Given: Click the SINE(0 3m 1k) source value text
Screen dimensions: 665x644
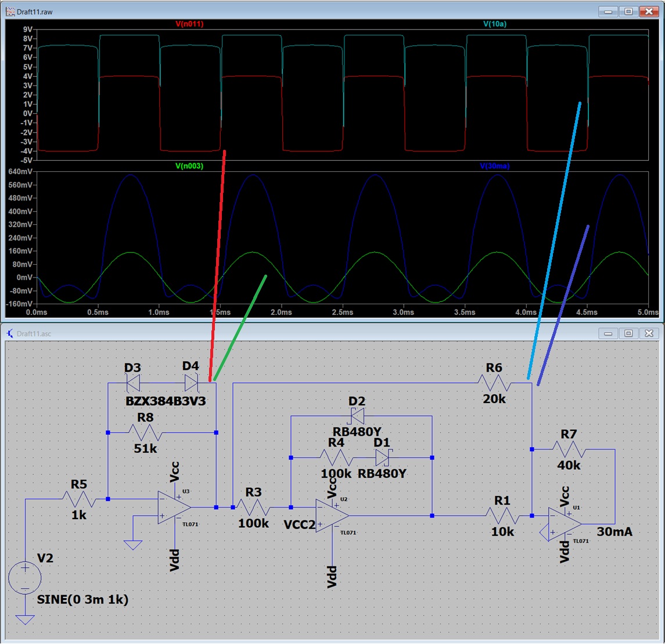Looking at the screenshot, I should (82, 600).
